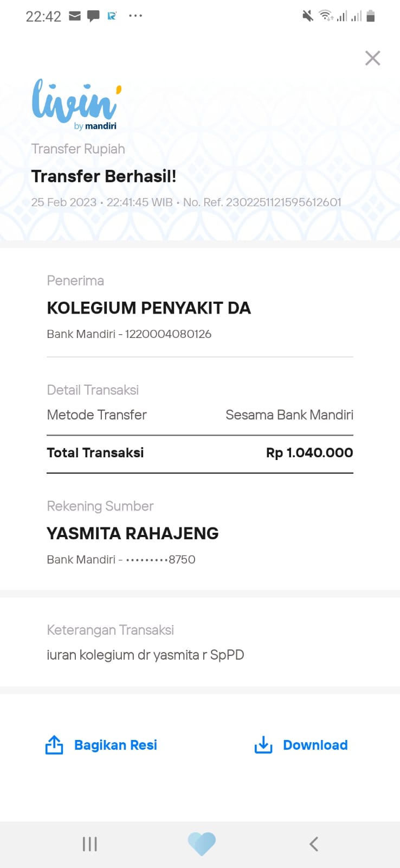Tap the mail notification icon
Screen dimensions: 400x868
(75, 16)
